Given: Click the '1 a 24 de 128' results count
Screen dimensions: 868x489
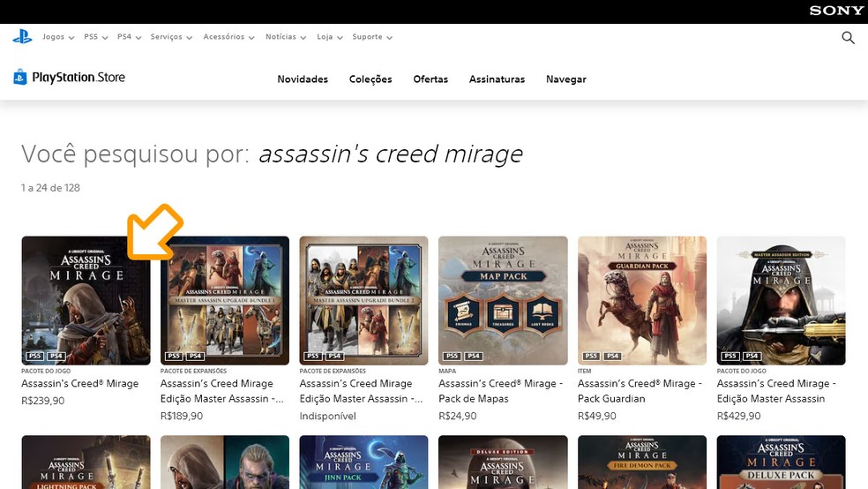Looking at the screenshot, I should point(50,188).
